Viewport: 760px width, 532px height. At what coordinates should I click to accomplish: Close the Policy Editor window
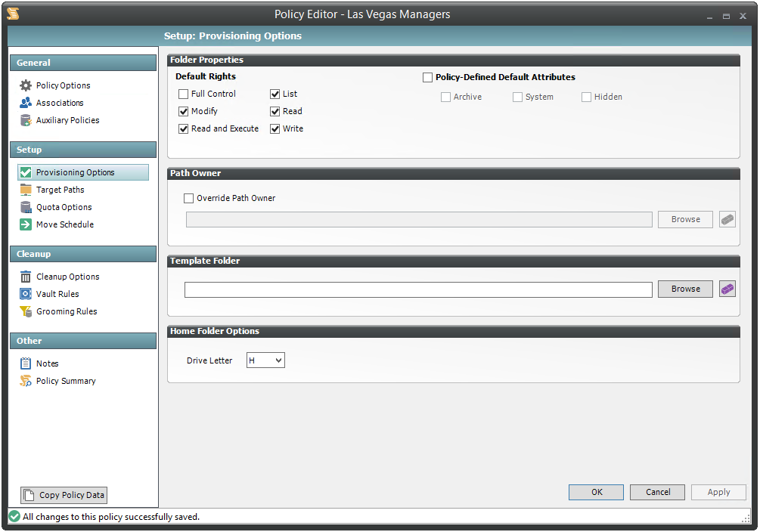click(743, 16)
